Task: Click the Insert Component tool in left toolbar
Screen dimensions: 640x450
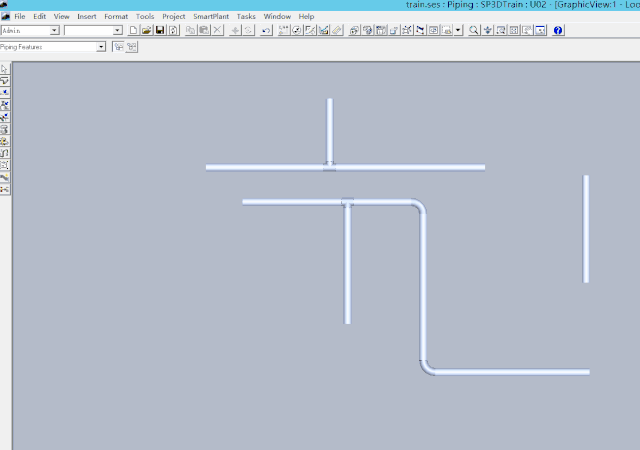Action: (x=4, y=105)
